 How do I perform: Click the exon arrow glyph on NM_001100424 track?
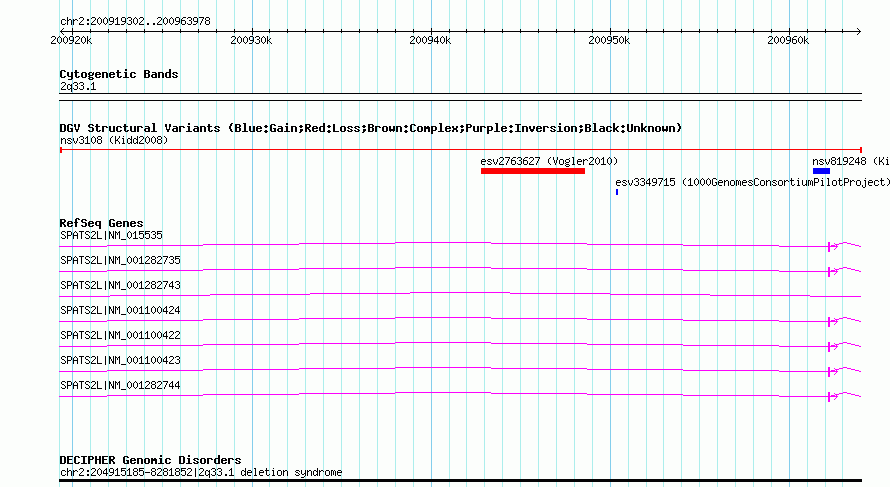(833, 321)
